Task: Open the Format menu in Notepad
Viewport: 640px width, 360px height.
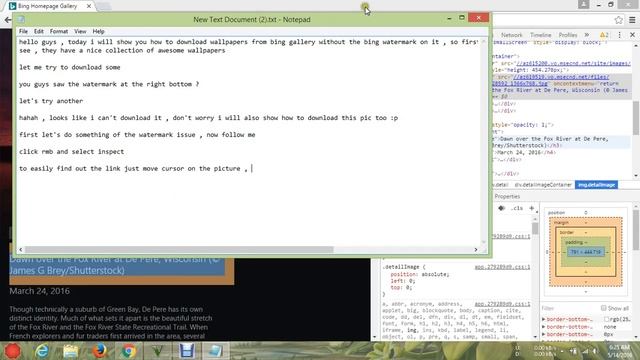Action: (59, 31)
